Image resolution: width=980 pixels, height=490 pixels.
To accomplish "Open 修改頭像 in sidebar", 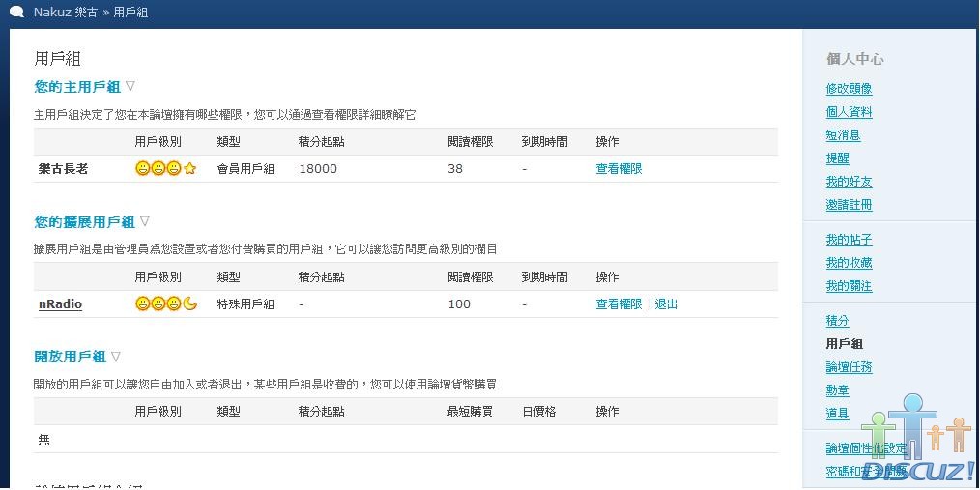I will 849,89.
